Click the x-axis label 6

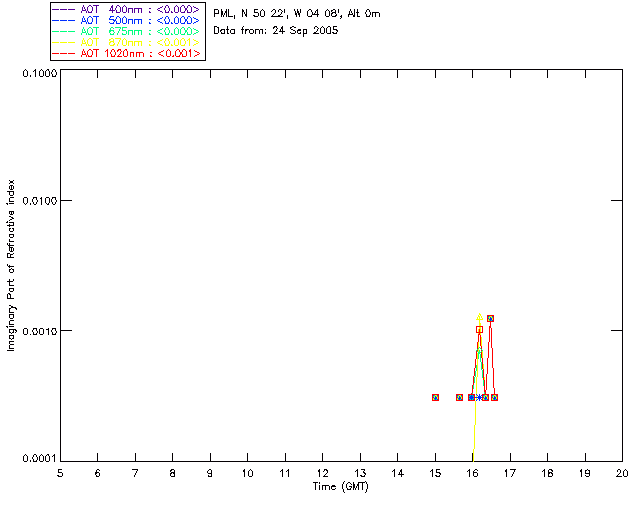[x=98, y=473]
